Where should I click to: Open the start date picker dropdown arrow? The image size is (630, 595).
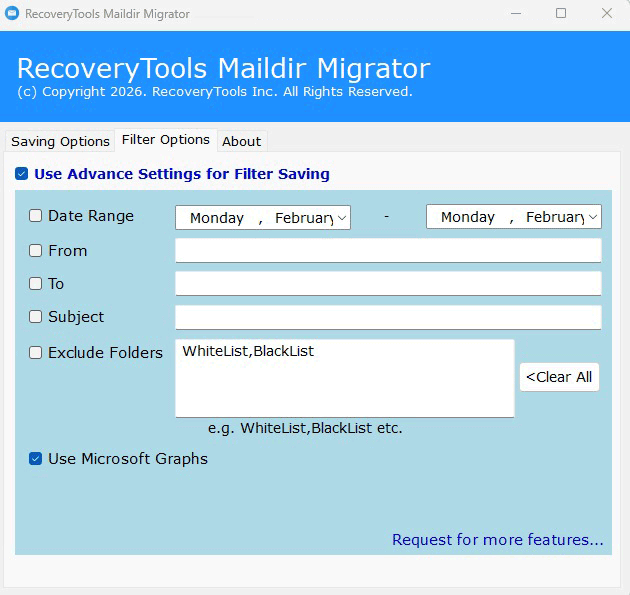tap(342, 218)
